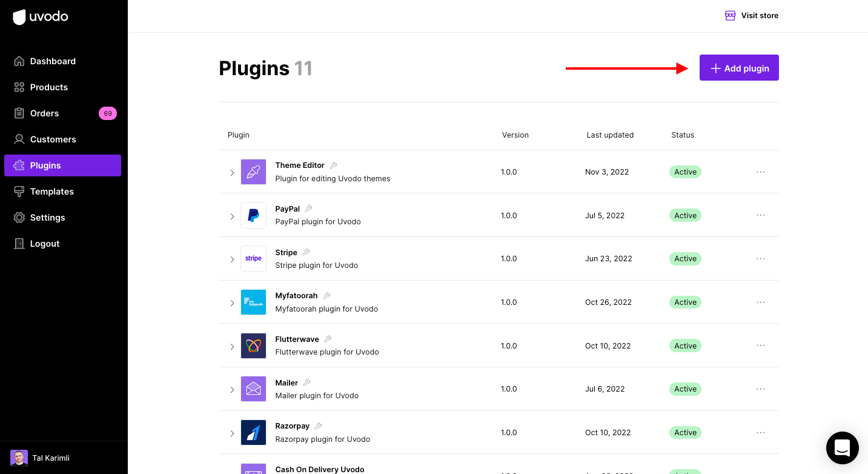Expand the Myfatoorah plugin row

tap(232, 303)
